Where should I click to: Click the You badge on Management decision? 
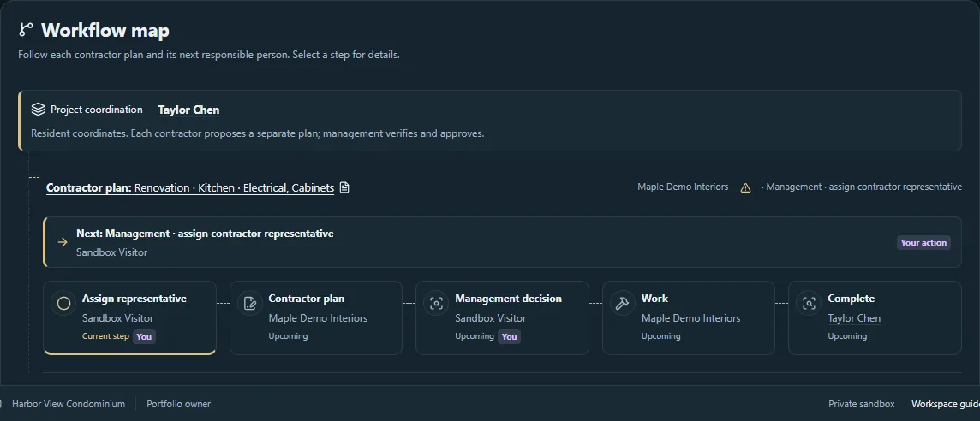[510, 336]
